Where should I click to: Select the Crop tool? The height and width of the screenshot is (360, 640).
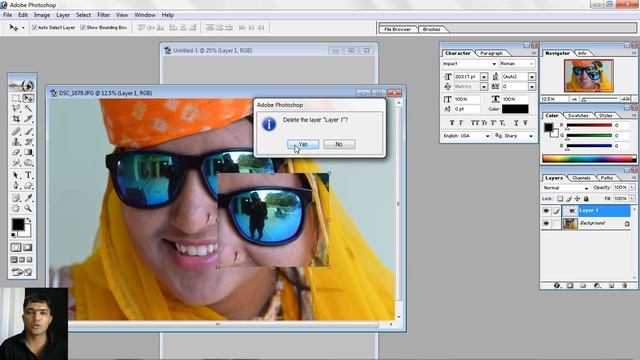pyautogui.click(x=16, y=119)
